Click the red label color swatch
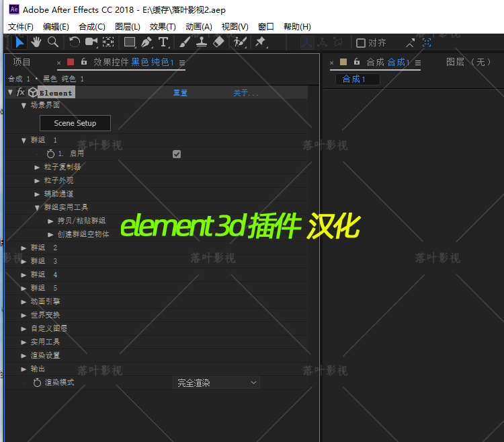The image size is (504, 442). pos(71,62)
